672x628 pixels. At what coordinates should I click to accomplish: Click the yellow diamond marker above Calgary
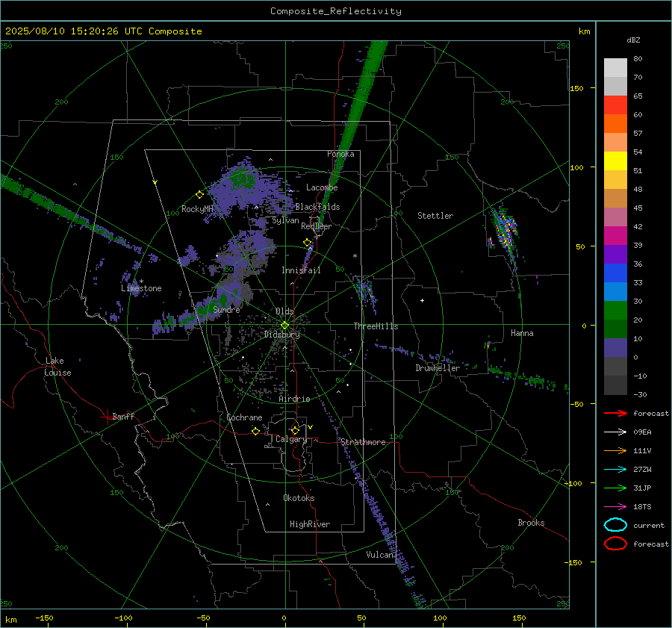(x=295, y=430)
